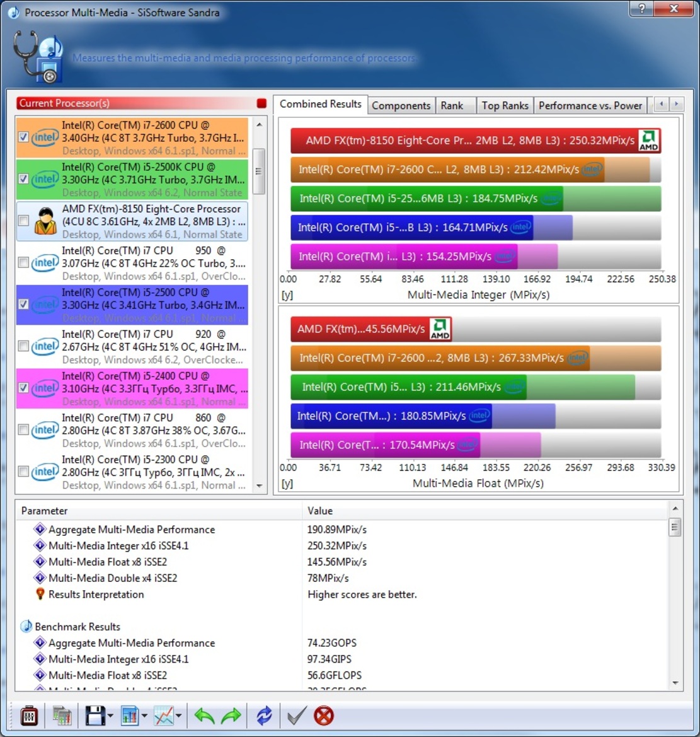Uncheck the Intel Core i5-2500K checkbox
The image size is (700, 737).
coord(23,179)
